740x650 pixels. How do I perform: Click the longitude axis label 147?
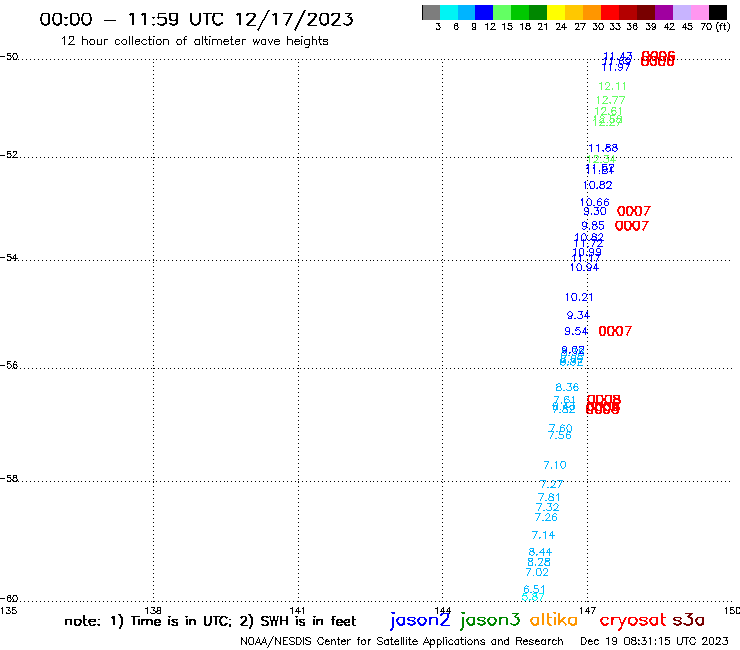[x=588, y=611]
